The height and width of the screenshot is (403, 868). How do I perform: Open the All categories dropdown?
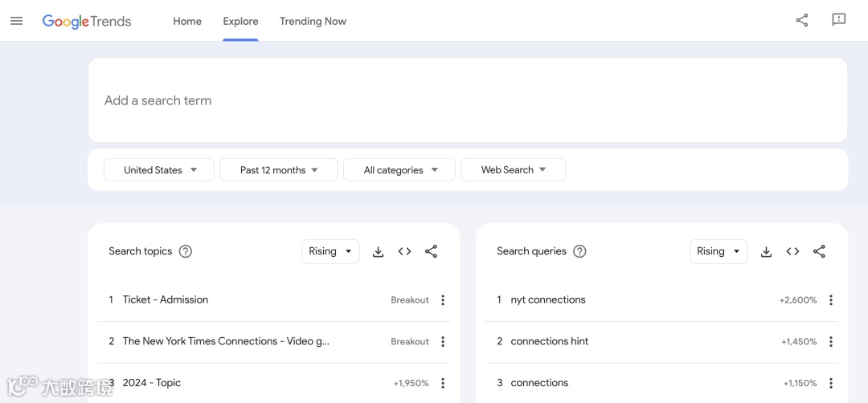(x=399, y=170)
